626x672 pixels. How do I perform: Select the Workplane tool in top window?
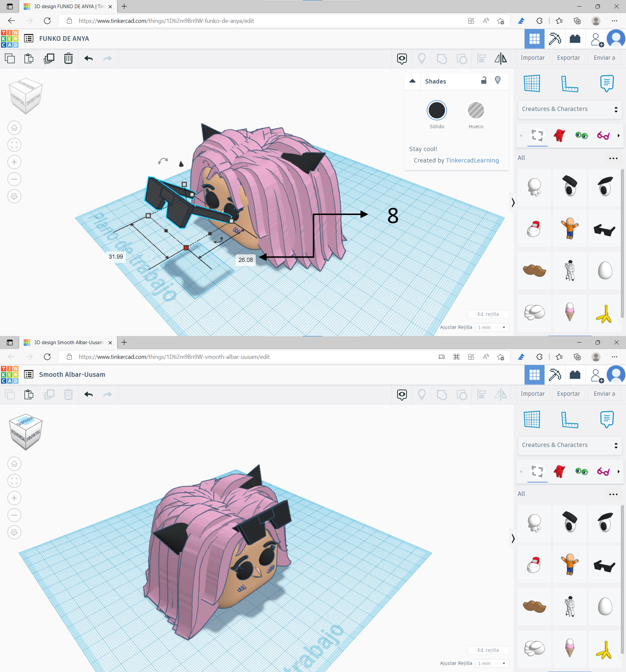(532, 83)
